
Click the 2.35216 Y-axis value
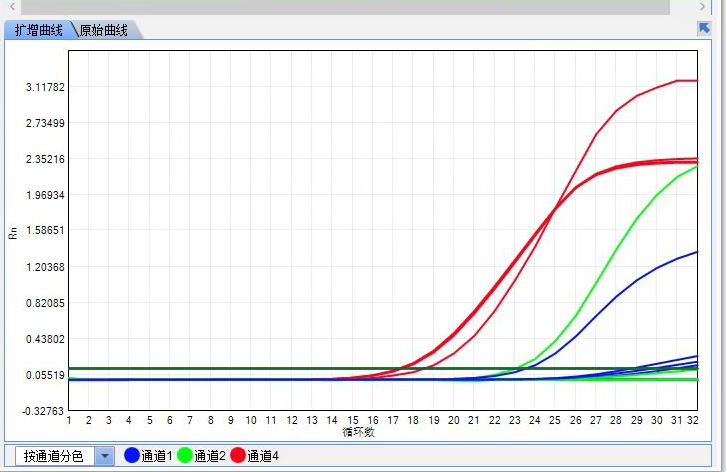(x=45, y=159)
